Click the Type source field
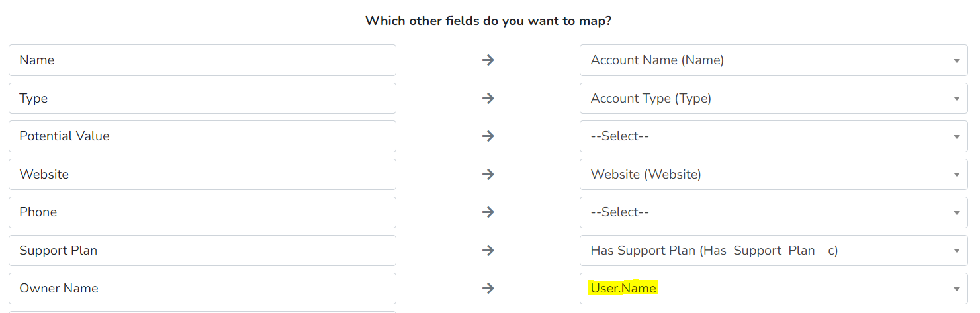The width and height of the screenshot is (980, 313). 202,99
